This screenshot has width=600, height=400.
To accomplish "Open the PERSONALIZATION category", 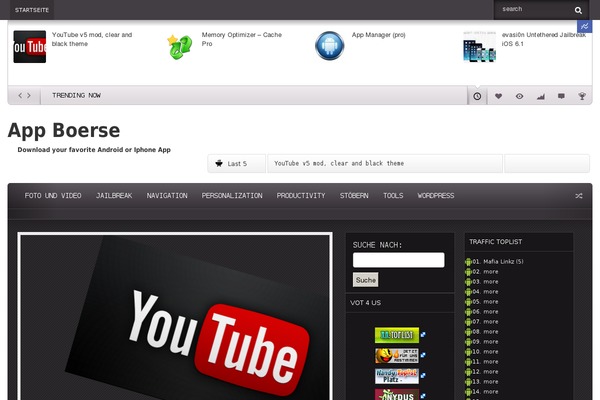I will click(232, 196).
